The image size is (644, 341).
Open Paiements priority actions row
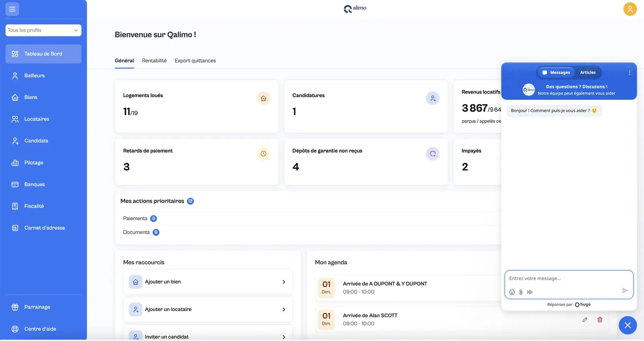click(310, 218)
